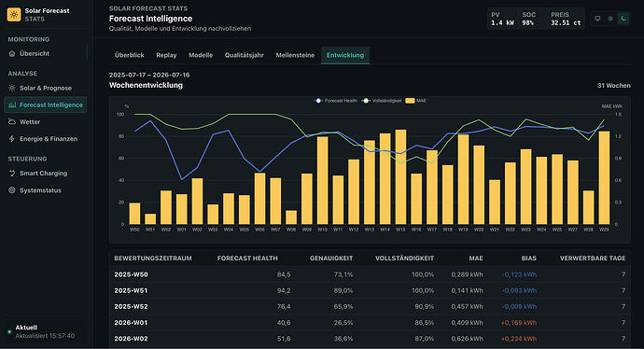
Task: Click the Forecast Intelligence chart icon
Action: [12, 105]
